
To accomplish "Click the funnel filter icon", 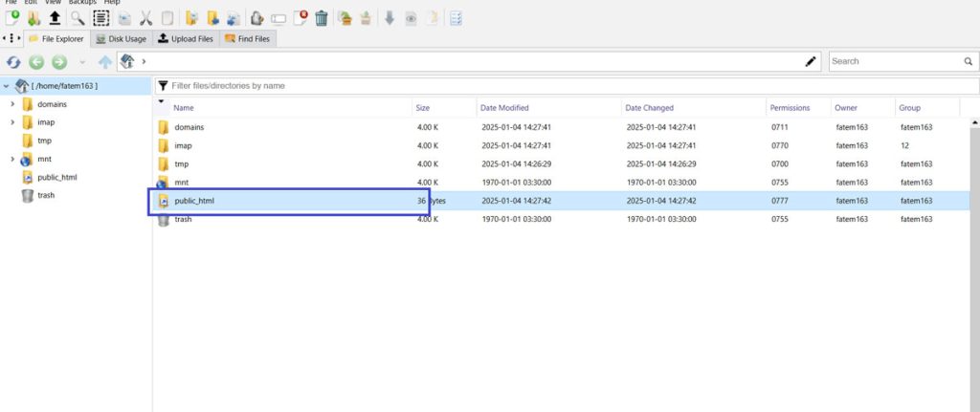I will tap(163, 85).
